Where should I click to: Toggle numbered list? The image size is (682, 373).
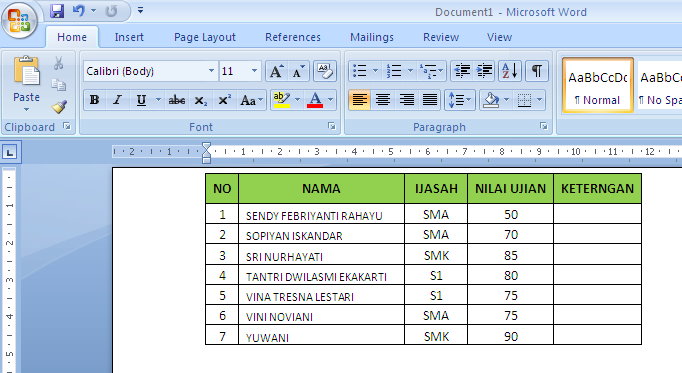pos(394,70)
